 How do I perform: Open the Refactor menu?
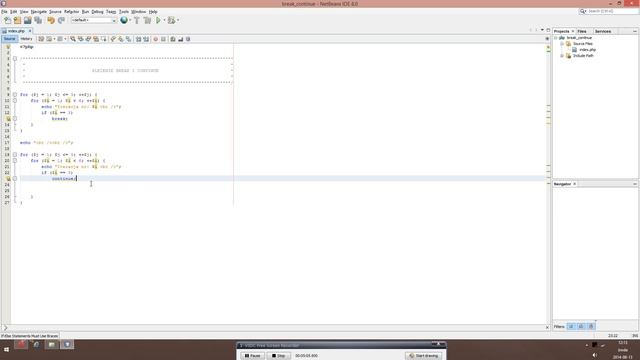71,12
